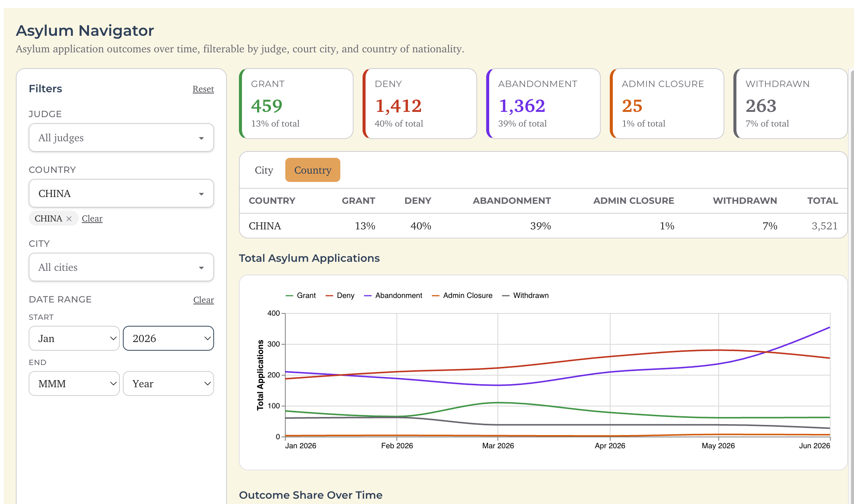Choose end month from MMM dropdown
The width and height of the screenshot is (854, 504).
[x=74, y=383]
